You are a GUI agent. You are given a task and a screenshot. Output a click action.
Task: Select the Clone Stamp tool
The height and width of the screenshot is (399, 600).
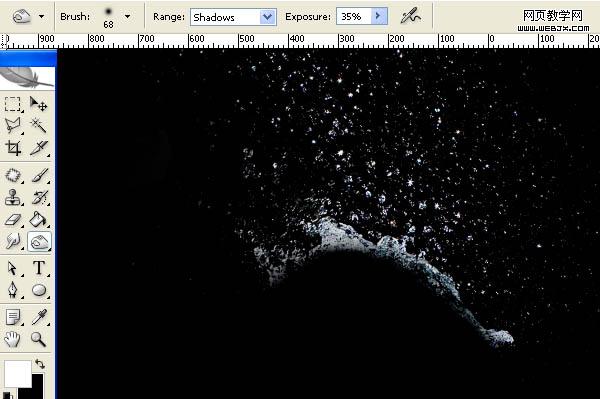pos(13,197)
